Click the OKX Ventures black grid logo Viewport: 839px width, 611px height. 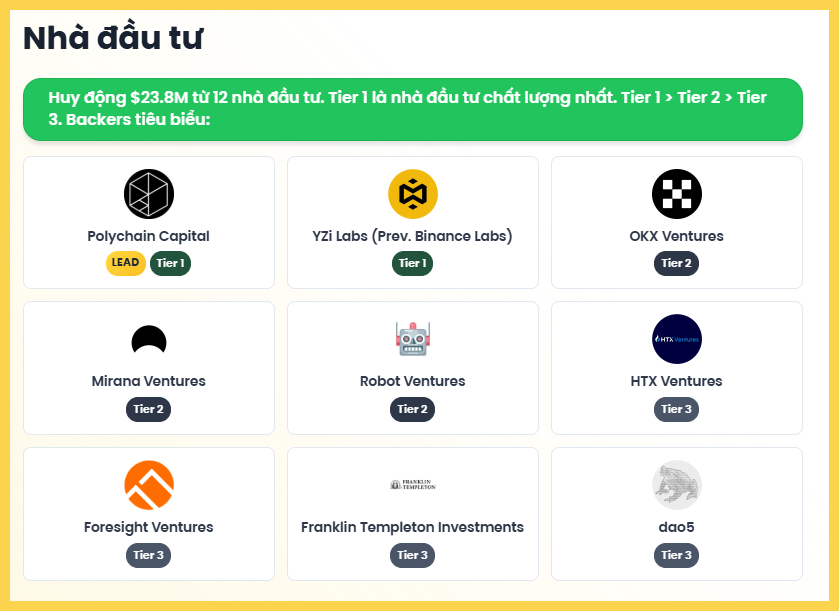[676, 193]
